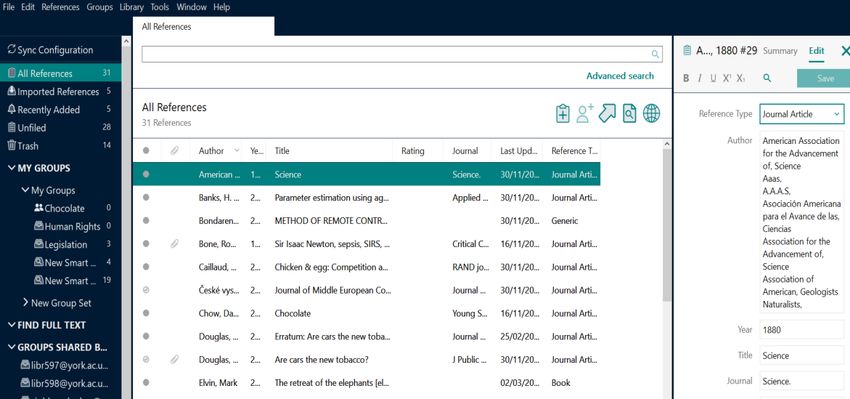Image resolution: width=850 pixels, height=399 pixels.
Task: Click the Author column sort arrow
Action: point(236,151)
